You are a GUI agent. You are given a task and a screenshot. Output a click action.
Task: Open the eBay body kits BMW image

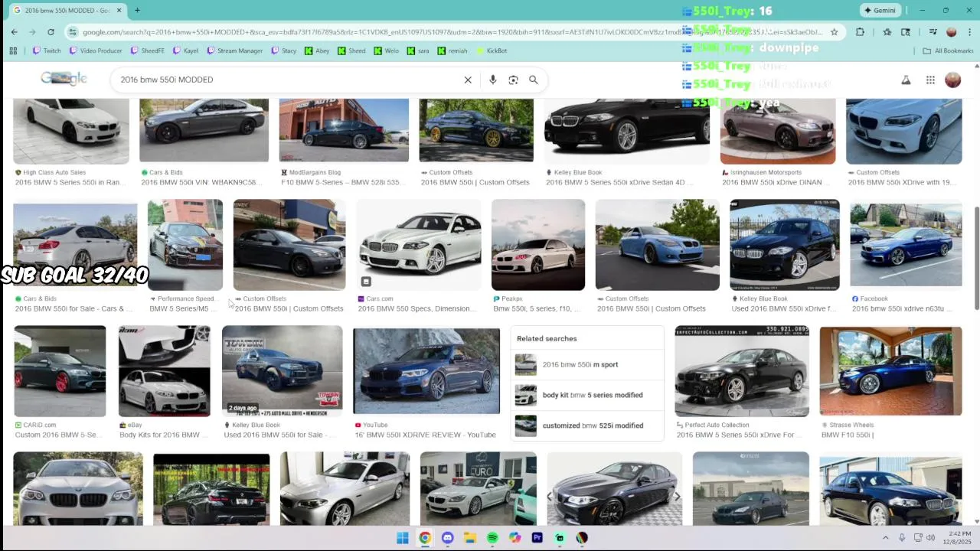[164, 371]
